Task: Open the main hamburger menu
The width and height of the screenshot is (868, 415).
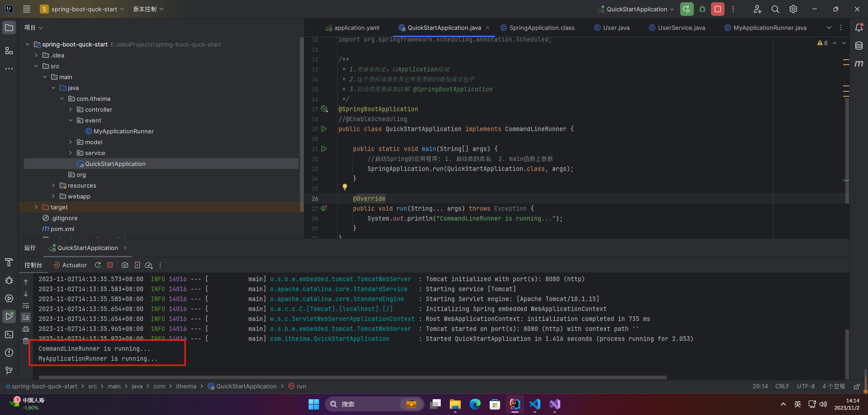Action: (27, 9)
